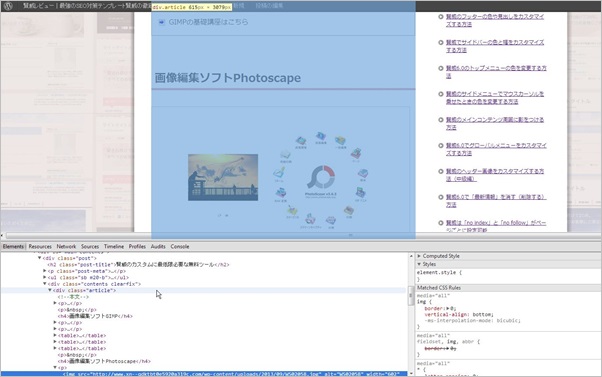This screenshot has width=602, height=377.
Task: Select the h4 画像編集ソフトPhotoscape row
Action: [104, 361]
